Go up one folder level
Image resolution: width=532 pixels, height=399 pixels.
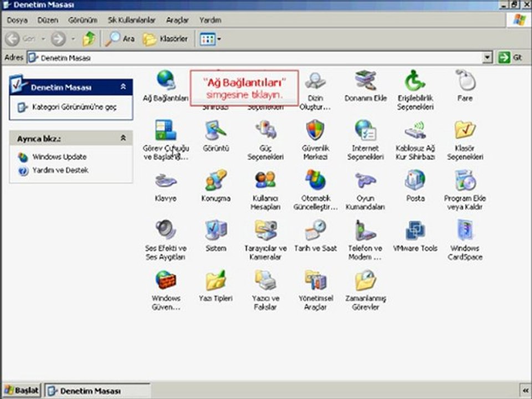[x=89, y=39]
